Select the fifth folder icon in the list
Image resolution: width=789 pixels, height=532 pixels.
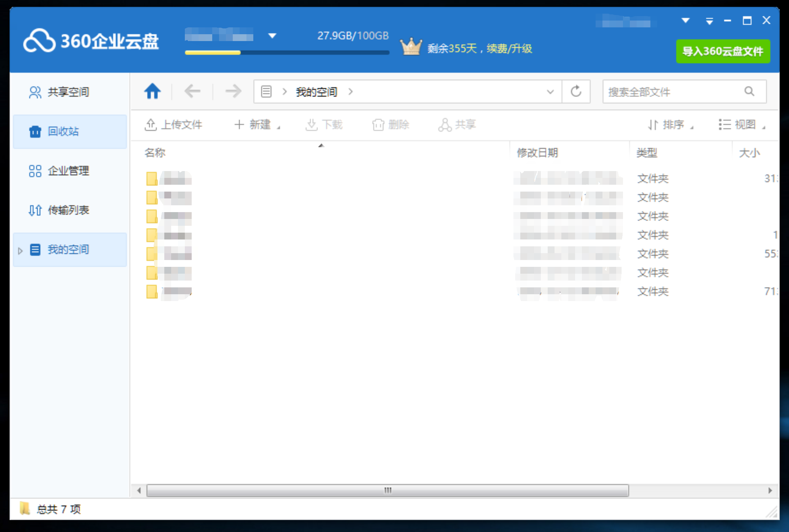coord(152,254)
